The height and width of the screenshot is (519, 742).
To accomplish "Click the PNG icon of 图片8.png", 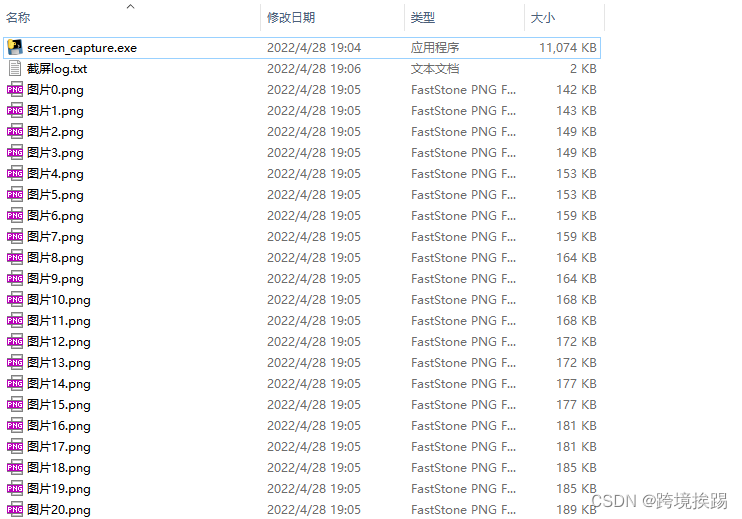I will point(15,258).
